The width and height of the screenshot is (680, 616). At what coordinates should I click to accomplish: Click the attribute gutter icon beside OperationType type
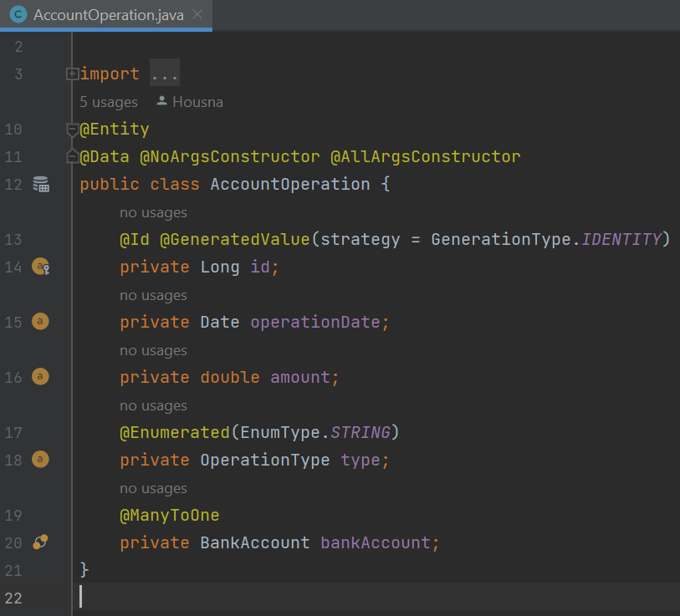40,459
